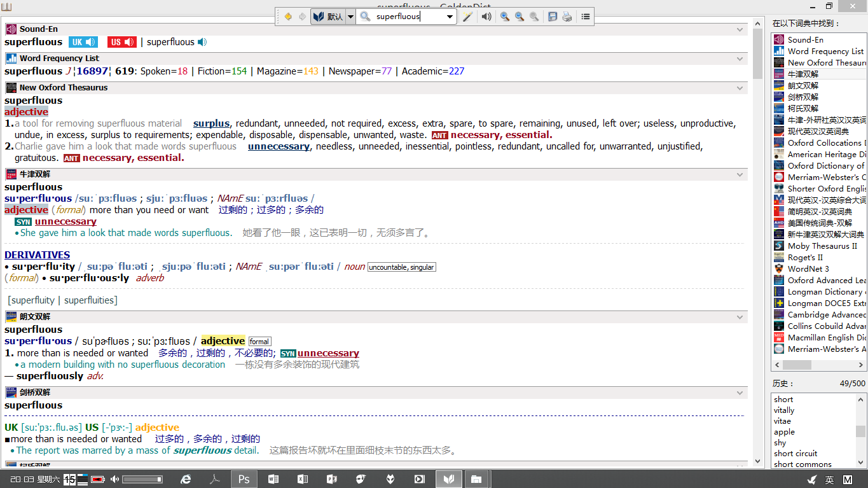Open the DERIVATIVES link

pos(37,254)
